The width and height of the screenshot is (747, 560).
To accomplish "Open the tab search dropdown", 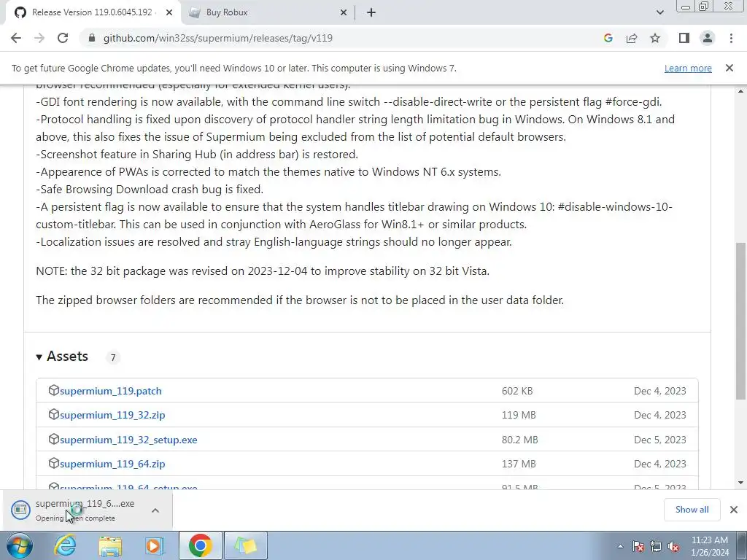I will point(659,12).
